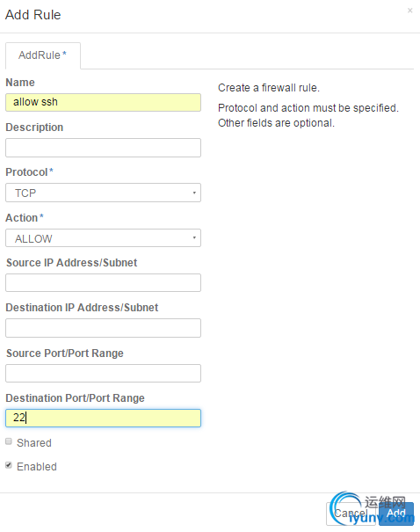
Task: Click the Source Port/Port Range field
Action: tap(103, 373)
